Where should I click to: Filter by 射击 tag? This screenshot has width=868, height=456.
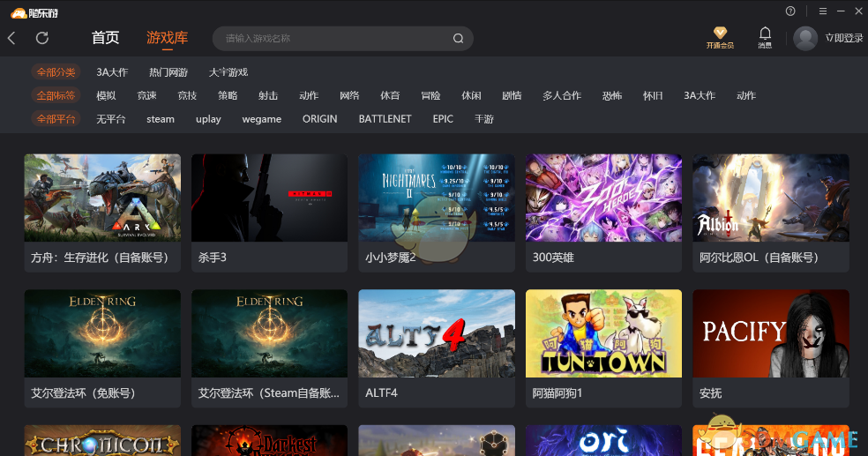268,96
